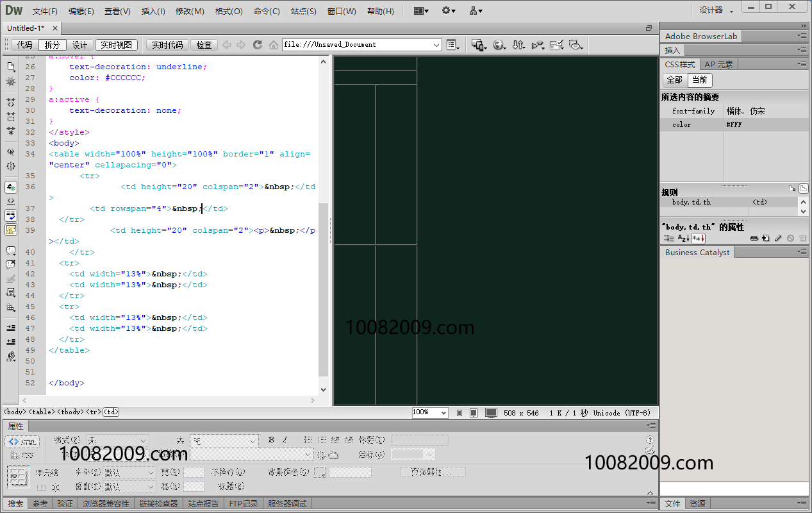Switch to 拆分 split view
The width and height of the screenshot is (812, 513).
pyautogui.click(x=52, y=45)
